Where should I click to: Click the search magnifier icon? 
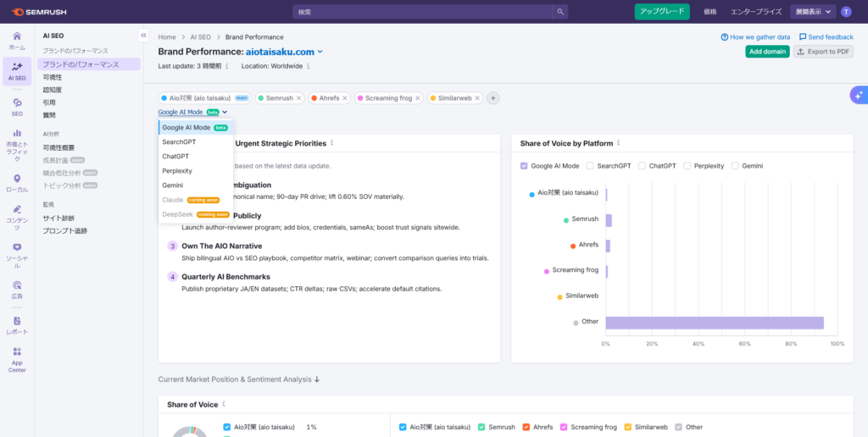tap(560, 12)
